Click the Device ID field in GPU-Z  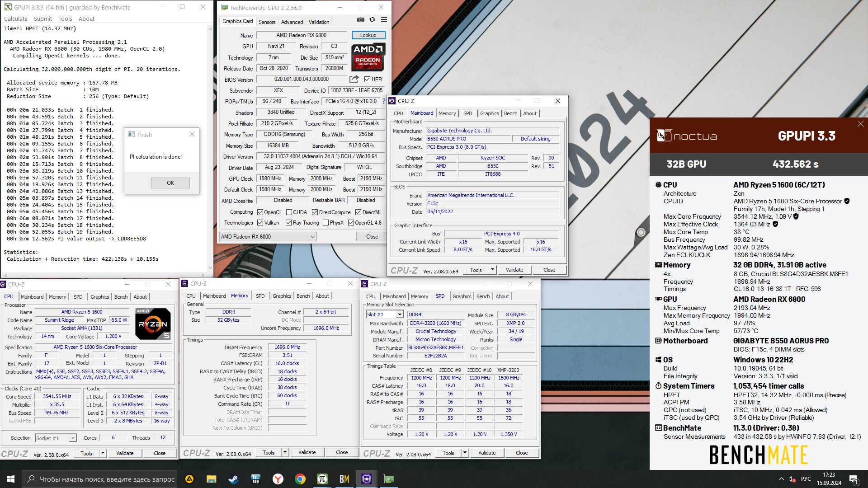coord(356,90)
